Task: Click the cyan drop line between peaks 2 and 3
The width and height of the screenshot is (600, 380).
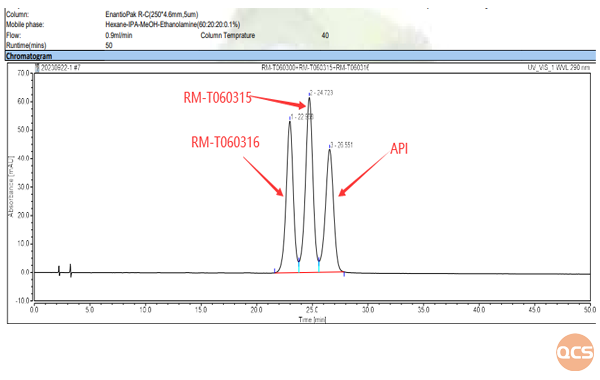Action: [x=319, y=266]
